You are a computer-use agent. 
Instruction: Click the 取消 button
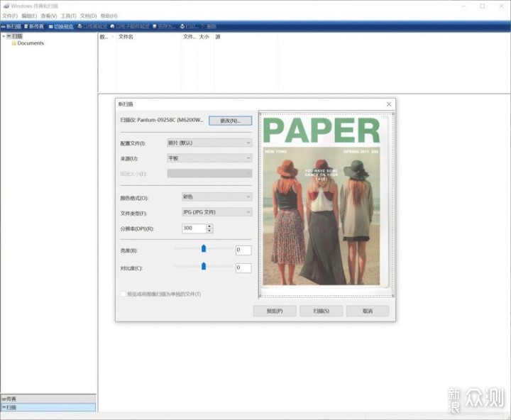coord(368,311)
